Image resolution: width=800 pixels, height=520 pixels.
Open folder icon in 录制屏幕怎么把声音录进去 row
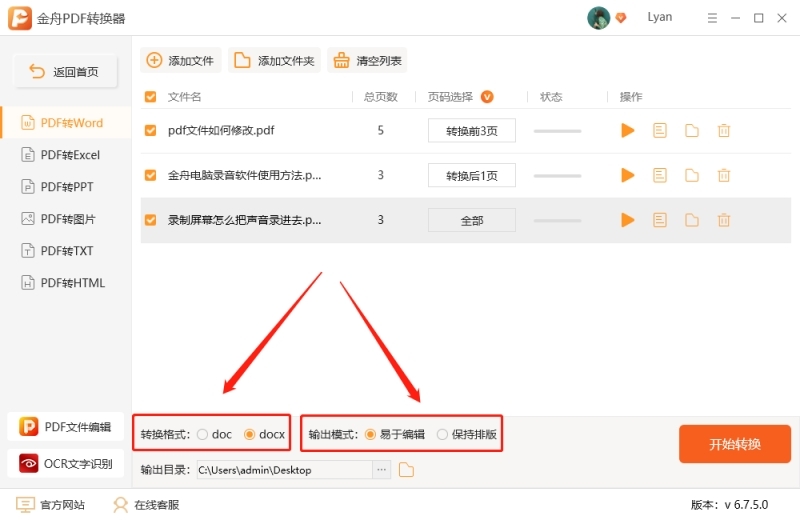pyautogui.click(x=692, y=220)
